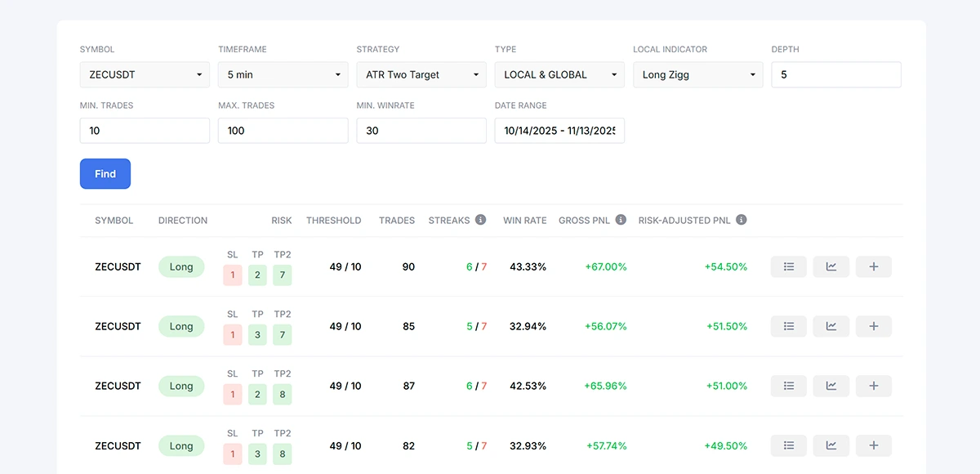Click risk-adjusted PNL +51.50%

(727, 327)
